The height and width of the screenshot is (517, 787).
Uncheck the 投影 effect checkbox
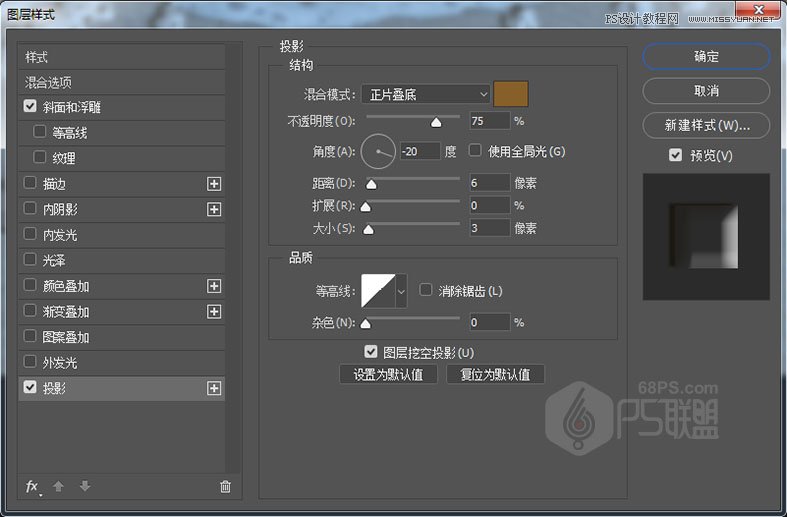coord(30,387)
